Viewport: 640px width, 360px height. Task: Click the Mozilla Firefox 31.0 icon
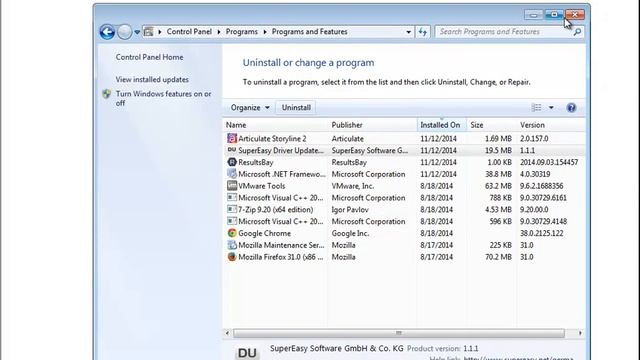[x=232, y=257]
